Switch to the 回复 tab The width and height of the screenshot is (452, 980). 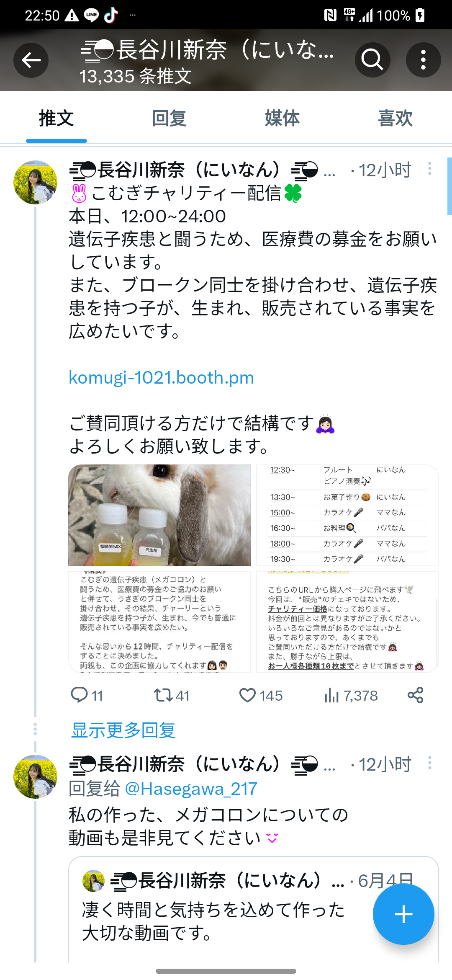point(169,118)
